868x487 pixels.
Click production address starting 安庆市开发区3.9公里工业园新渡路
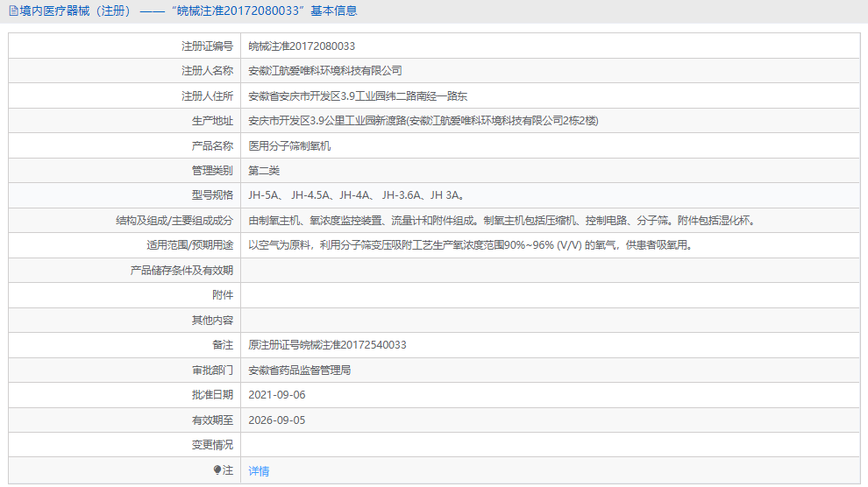coord(423,121)
